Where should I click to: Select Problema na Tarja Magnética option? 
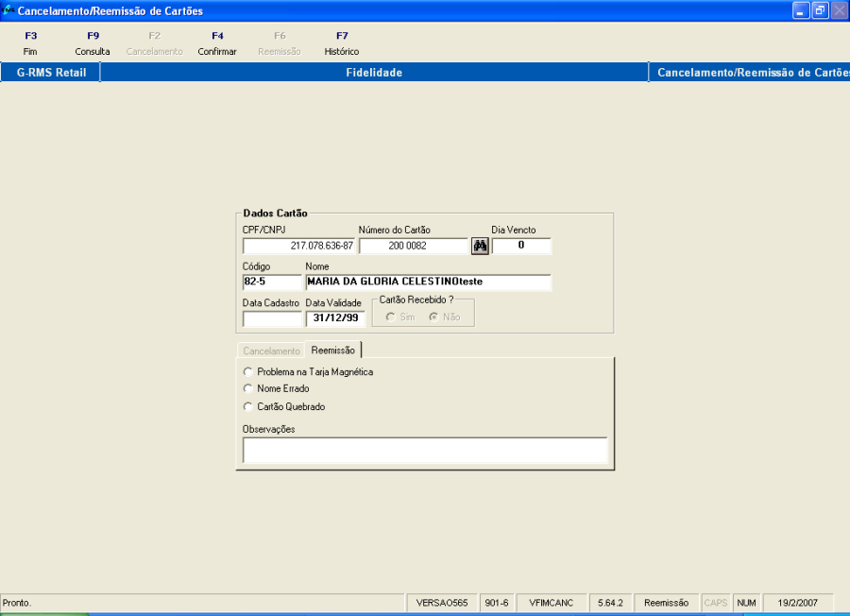(x=309, y=372)
